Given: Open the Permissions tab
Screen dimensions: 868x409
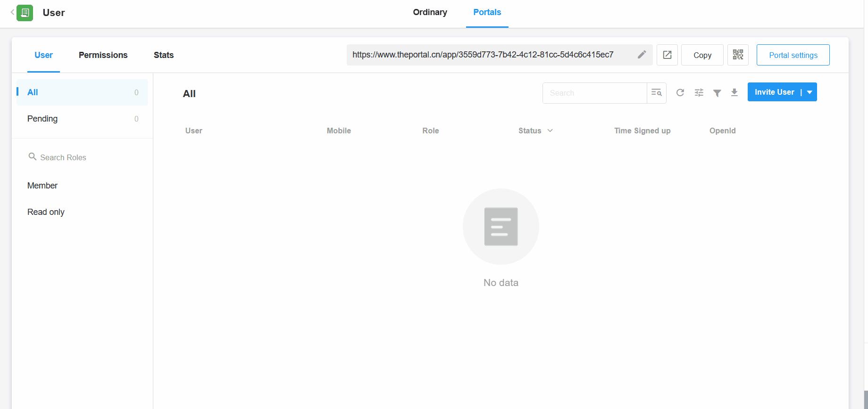Looking at the screenshot, I should click(103, 55).
